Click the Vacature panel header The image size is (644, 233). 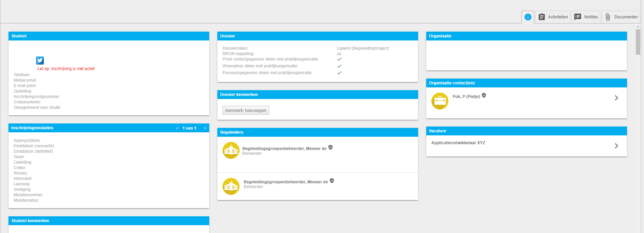coord(526,131)
